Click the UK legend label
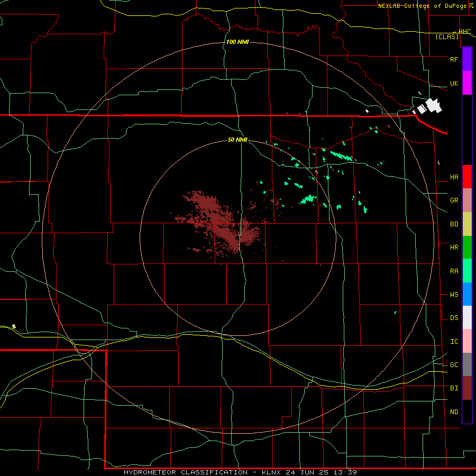The height and width of the screenshot is (476, 476). tap(454, 83)
